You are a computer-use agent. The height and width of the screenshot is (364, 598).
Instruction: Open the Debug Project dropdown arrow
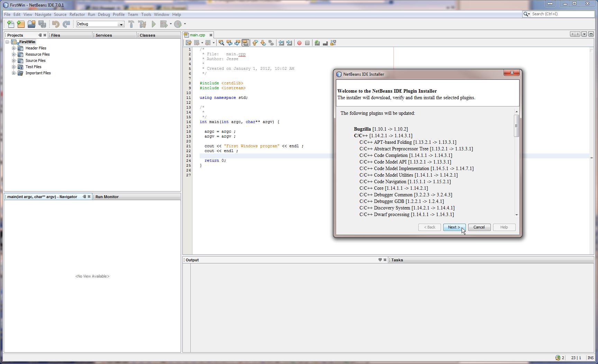171,24
